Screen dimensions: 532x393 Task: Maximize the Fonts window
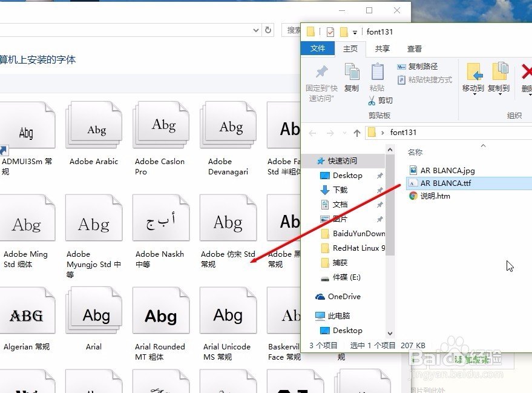pyautogui.click(x=369, y=10)
